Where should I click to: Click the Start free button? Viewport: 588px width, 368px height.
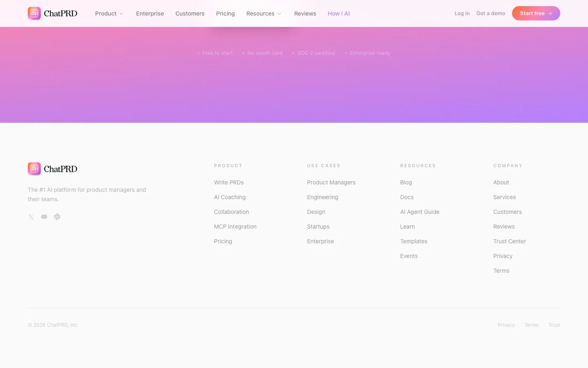click(536, 13)
